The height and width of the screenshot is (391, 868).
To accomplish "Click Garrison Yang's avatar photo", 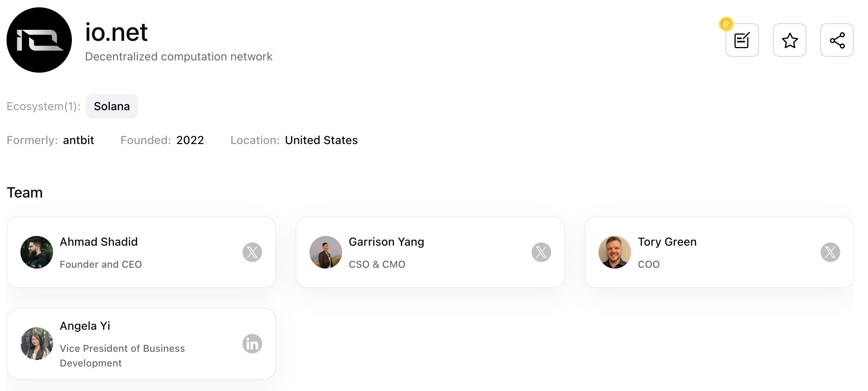I will [x=326, y=252].
